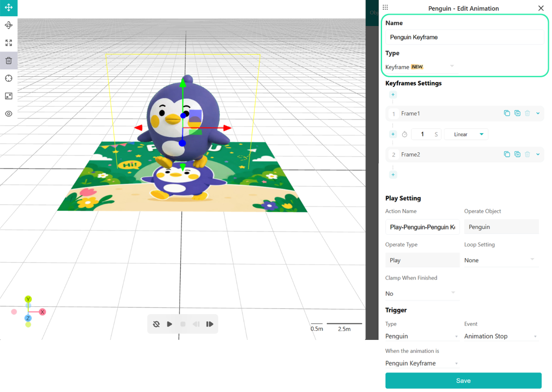This screenshot has width=552, height=392.
Task: Click the red left arrow of transform gizmo
Action: 138,128
